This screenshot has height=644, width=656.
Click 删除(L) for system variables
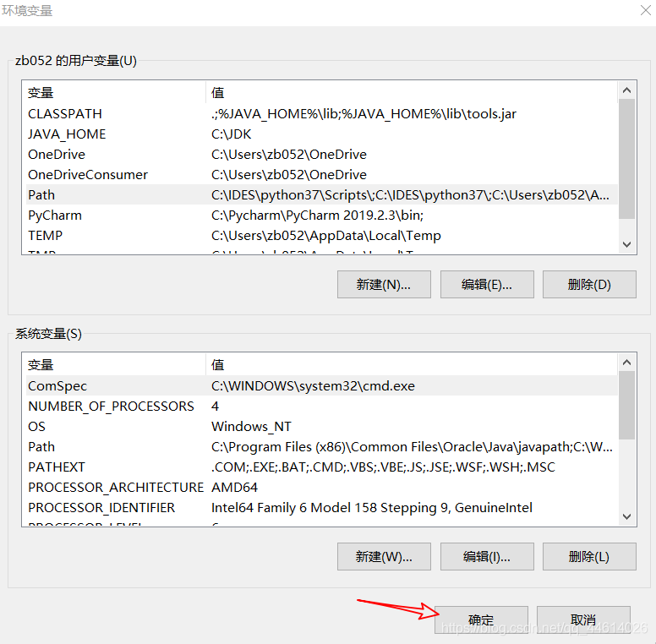(x=589, y=557)
